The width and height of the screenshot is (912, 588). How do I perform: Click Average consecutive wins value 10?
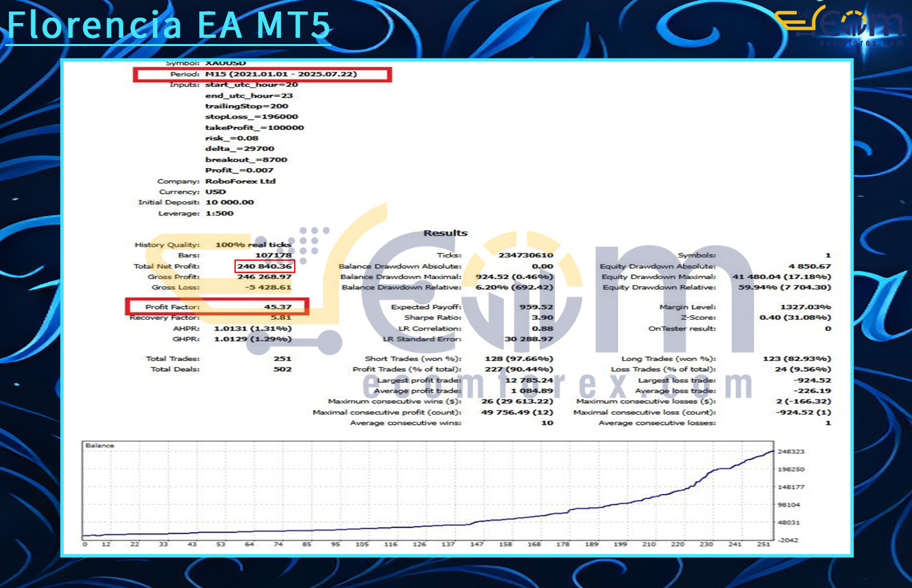click(547, 423)
